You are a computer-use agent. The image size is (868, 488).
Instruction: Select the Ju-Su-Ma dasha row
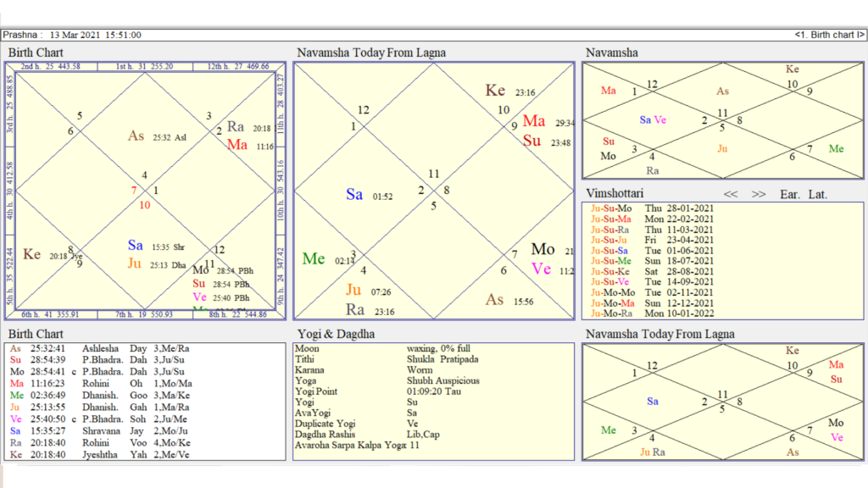tap(652, 219)
